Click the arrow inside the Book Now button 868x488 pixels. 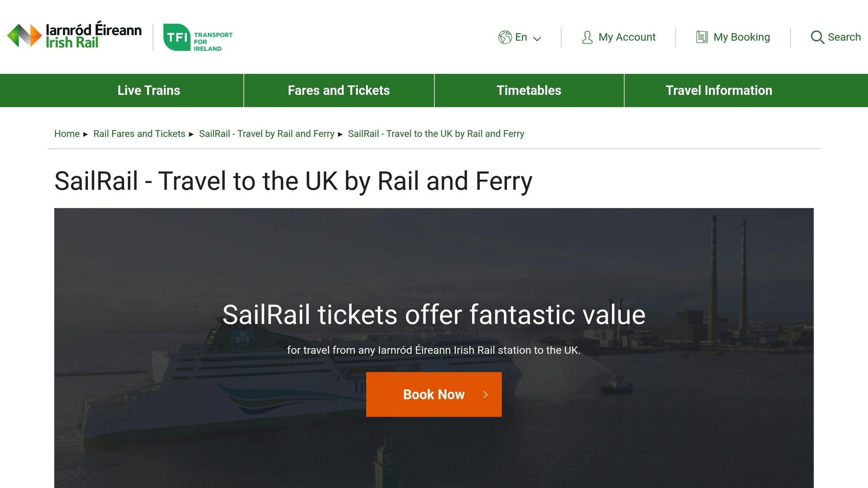tap(486, 394)
